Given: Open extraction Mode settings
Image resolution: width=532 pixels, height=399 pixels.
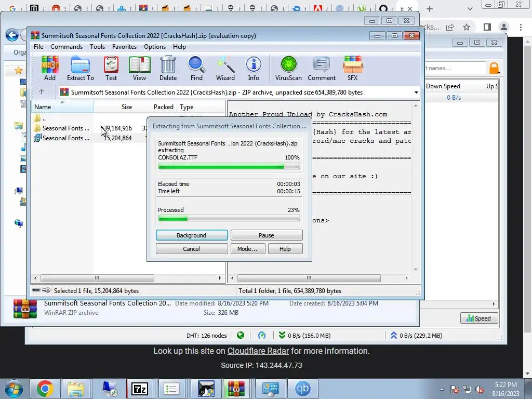Looking at the screenshot, I should click(248, 249).
